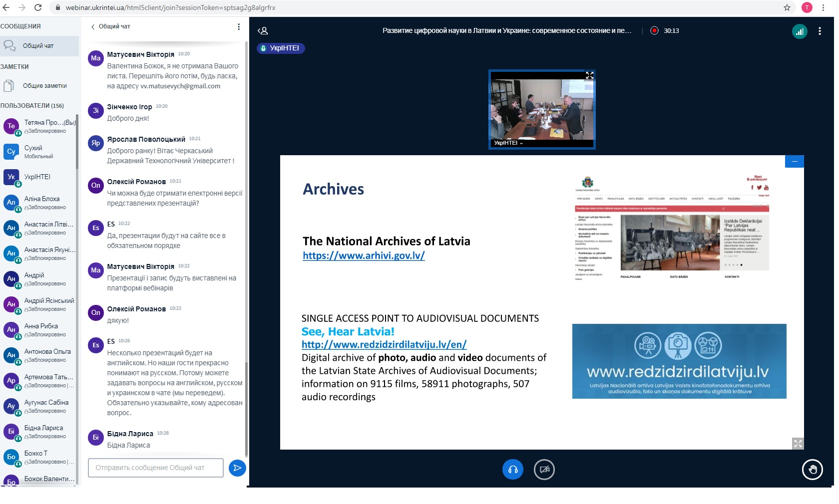
Task: Toggle the user list panel icon
Action: [263, 31]
